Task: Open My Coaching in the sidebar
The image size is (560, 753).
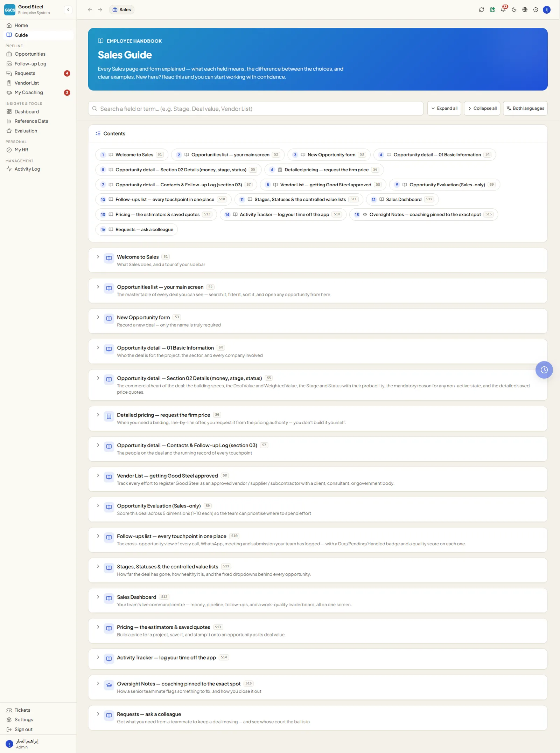Action: [38, 92]
